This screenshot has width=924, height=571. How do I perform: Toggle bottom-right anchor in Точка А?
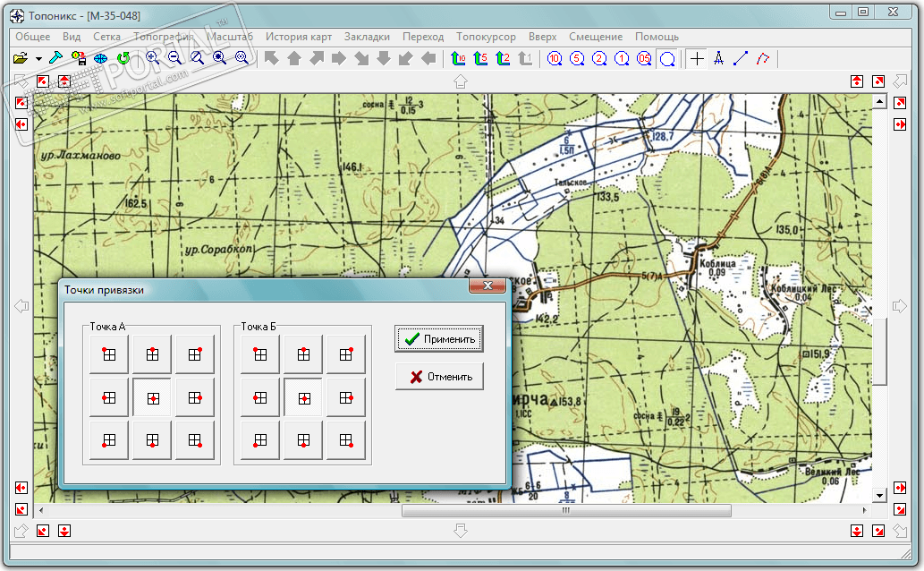(194, 439)
